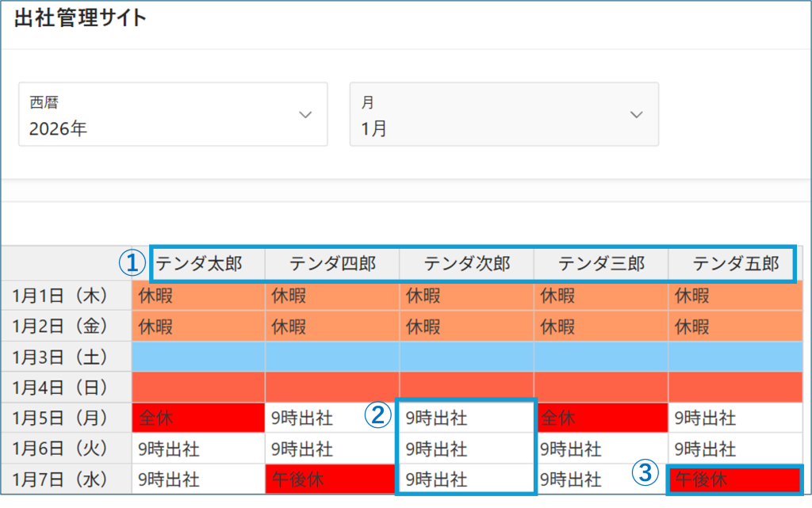
Task: Click テンダ三郎's 全休 cell on 1月5日
Action: point(601,418)
